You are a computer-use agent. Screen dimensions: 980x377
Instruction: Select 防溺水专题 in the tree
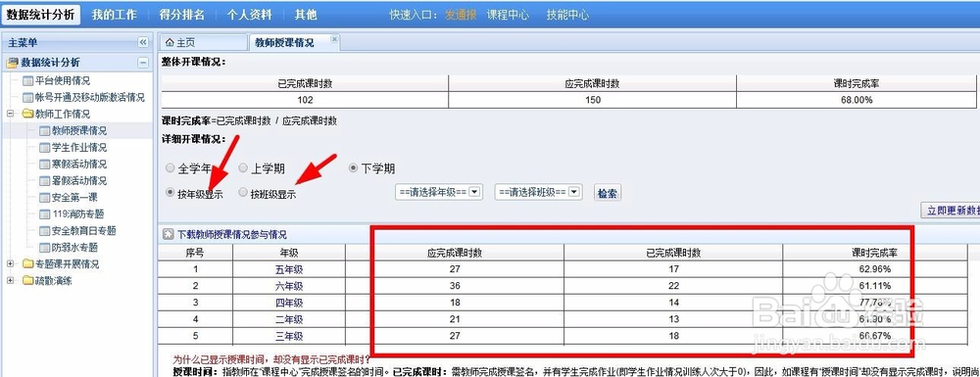74,247
